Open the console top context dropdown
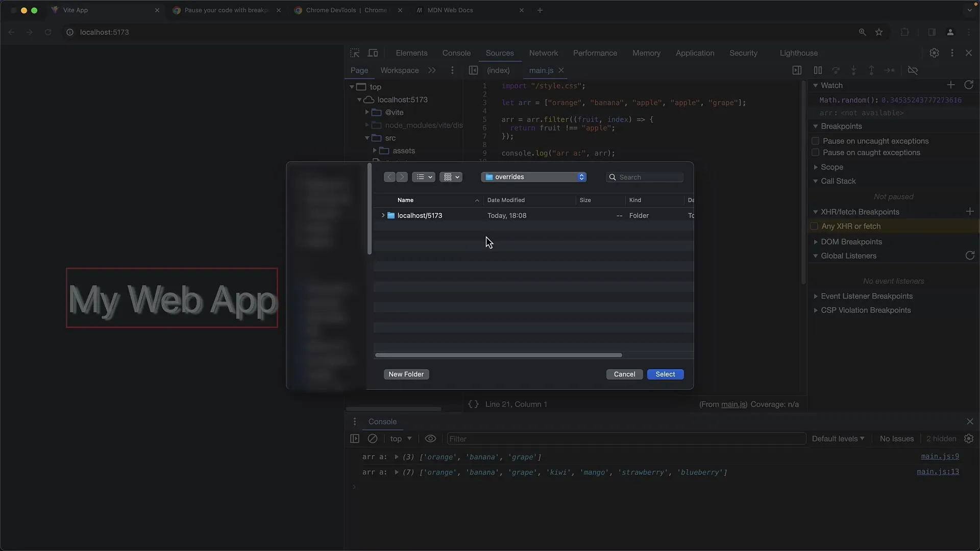The image size is (980, 551). click(401, 439)
